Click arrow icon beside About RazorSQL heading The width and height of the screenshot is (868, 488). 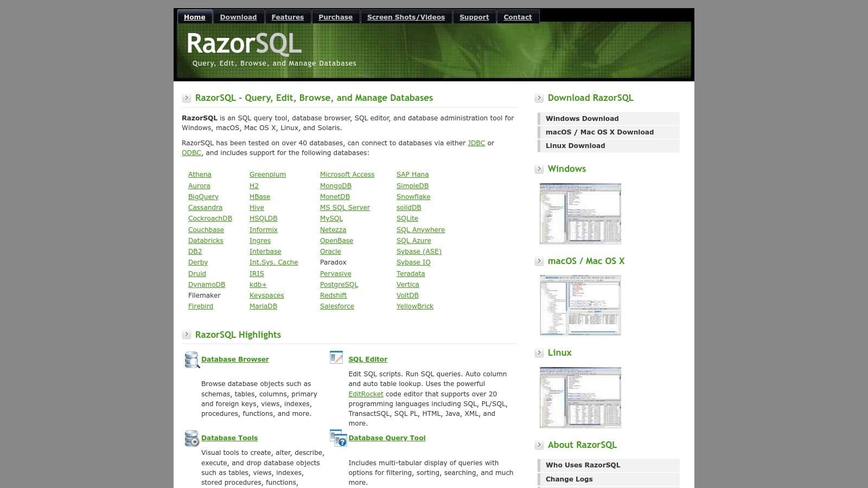tap(540, 445)
